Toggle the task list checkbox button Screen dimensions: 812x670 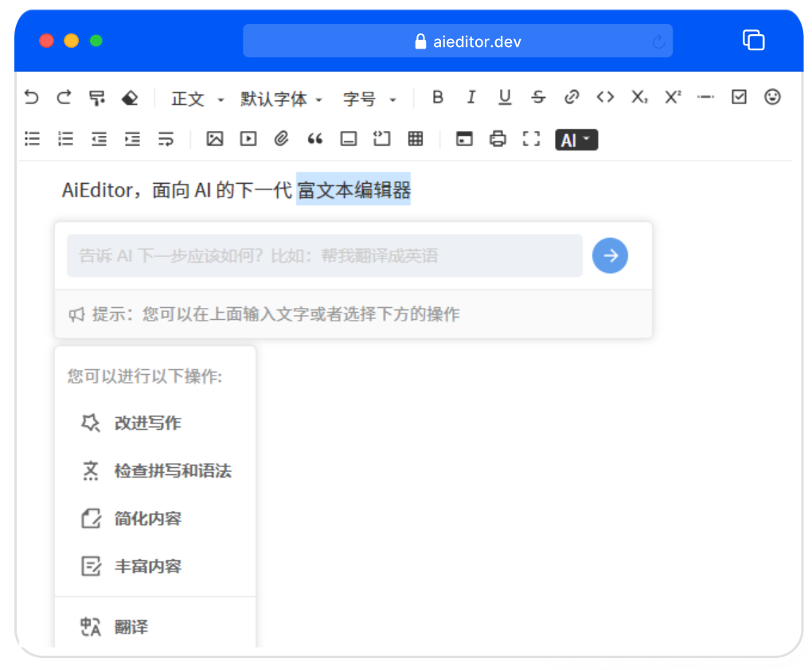739,96
